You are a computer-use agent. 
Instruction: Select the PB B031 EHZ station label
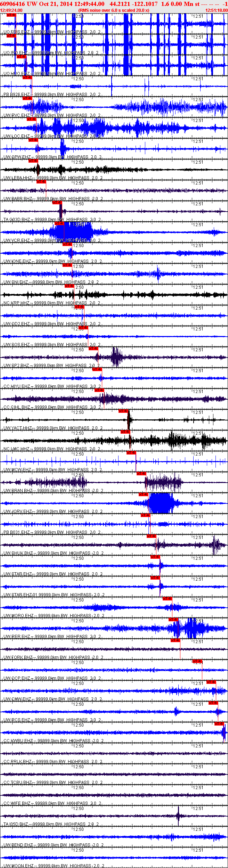(x=52, y=532)
